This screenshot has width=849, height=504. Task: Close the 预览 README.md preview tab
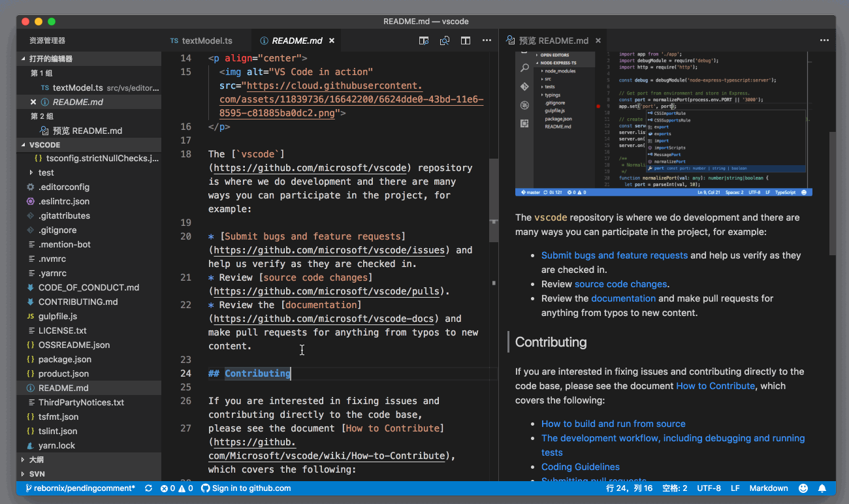click(x=598, y=40)
